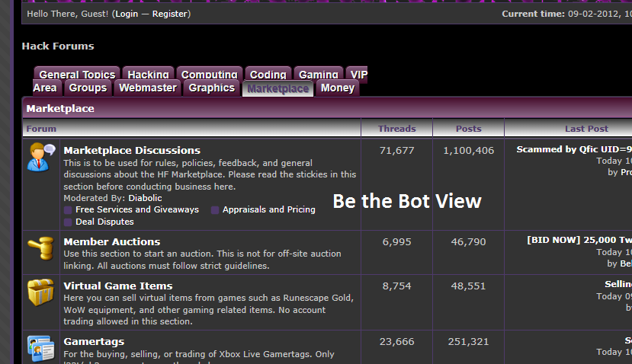
Task: Click the Deal Disputes subforum icon
Action: coord(68,222)
